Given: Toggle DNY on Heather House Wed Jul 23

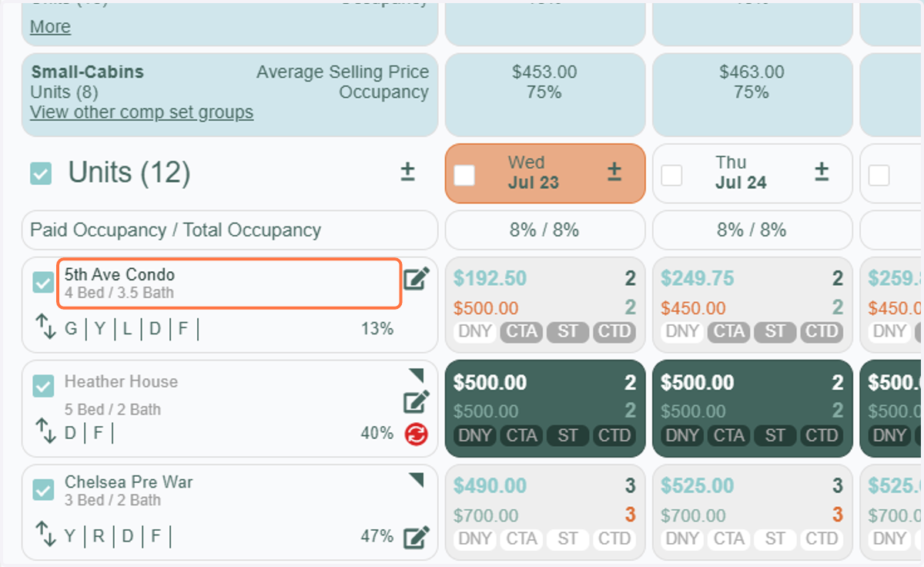Looking at the screenshot, I should coord(475,435).
